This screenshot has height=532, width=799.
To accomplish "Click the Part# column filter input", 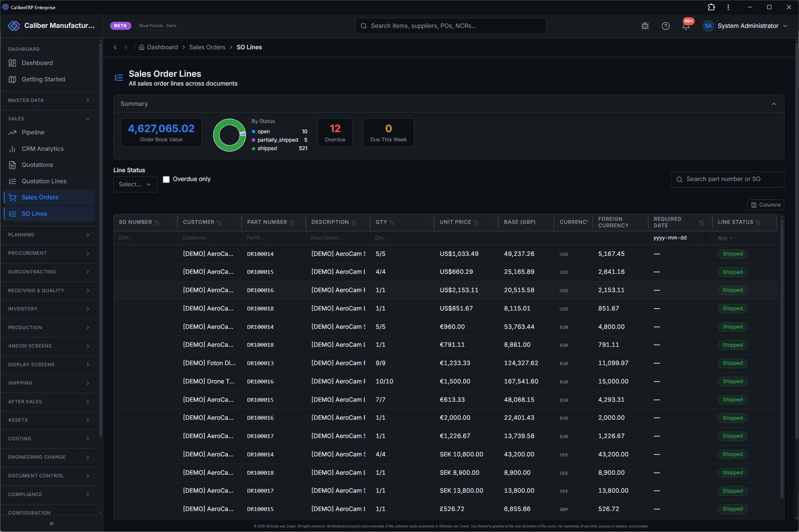I will pos(274,238).
